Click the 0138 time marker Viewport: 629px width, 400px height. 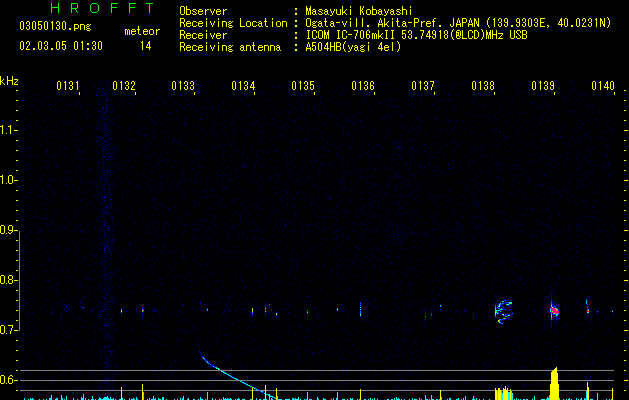(x=483, y=86)
